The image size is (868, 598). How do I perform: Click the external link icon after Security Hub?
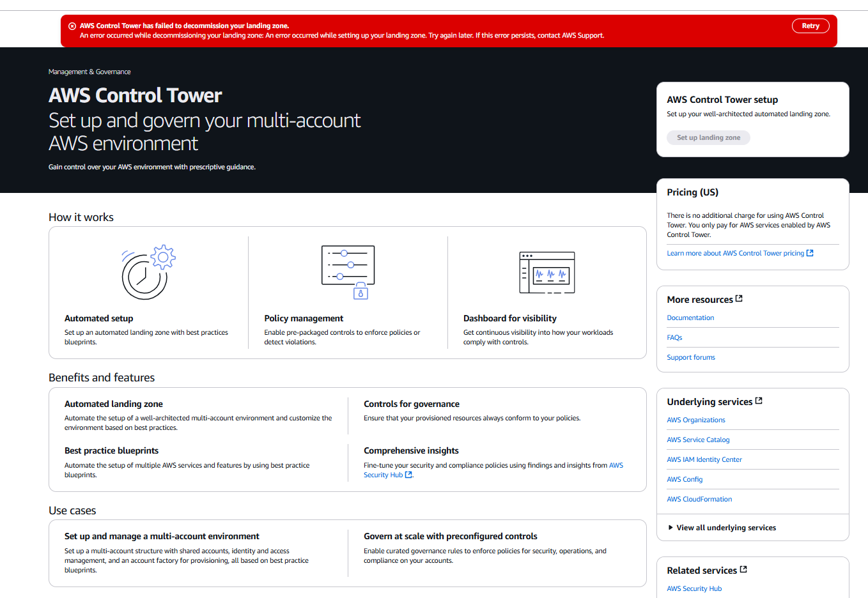coord(408,475)
